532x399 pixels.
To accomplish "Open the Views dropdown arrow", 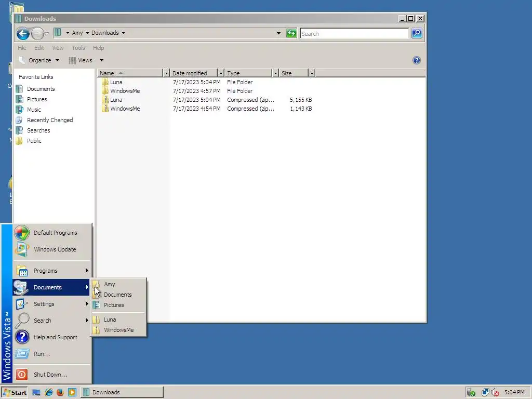I will click(101, 60).
